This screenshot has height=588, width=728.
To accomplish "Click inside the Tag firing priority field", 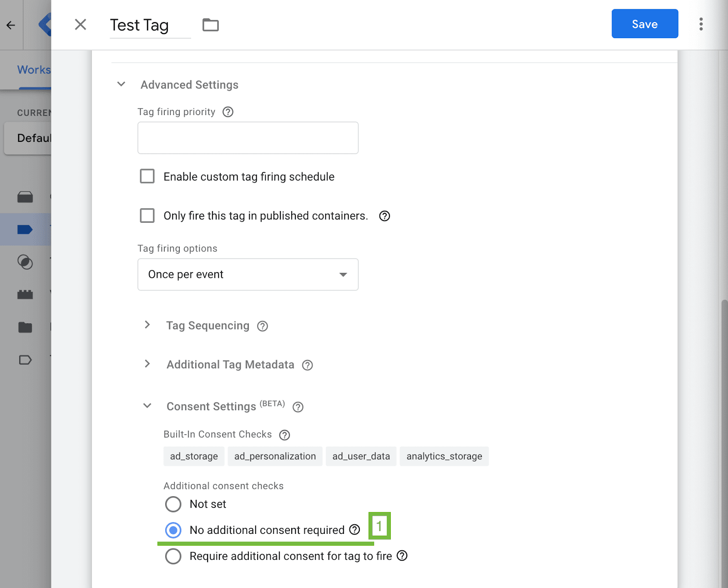I will (248, 137).
